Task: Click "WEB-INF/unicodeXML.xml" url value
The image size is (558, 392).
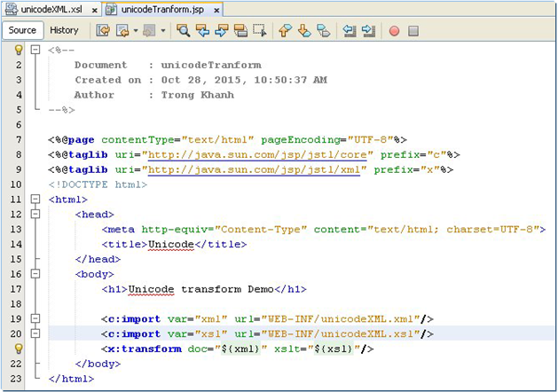Action: [x=341, y=319]
